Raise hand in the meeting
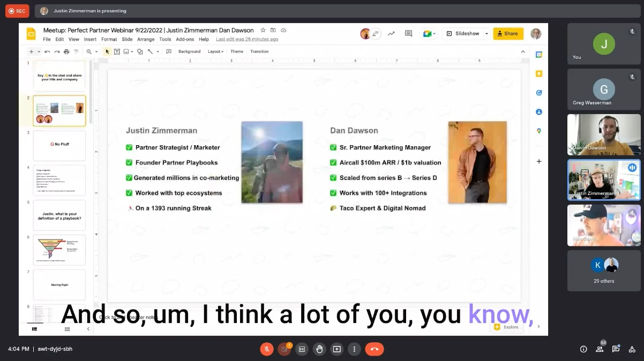The height and width of the screenshot is (361, 644). tap(319, 349)
